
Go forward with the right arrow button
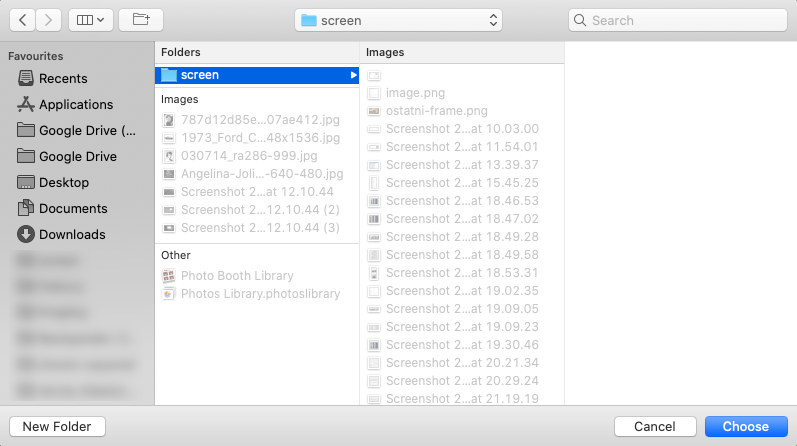pos(49,20)
